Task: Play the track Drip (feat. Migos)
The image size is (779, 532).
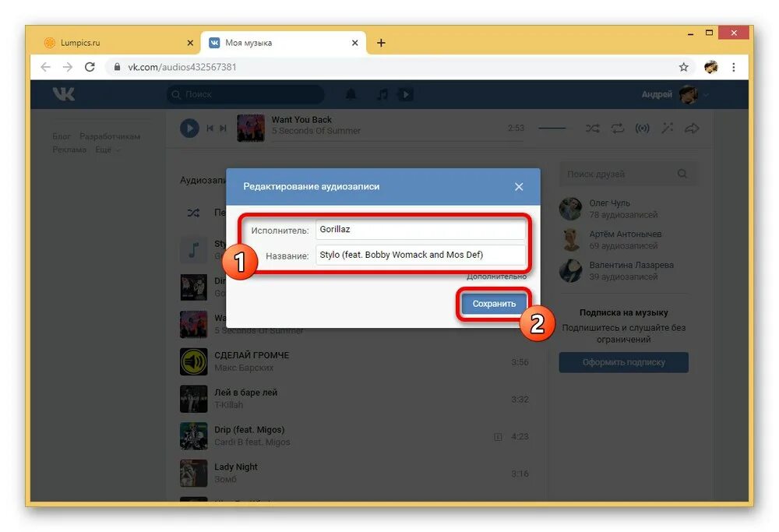Action: coord(193,436)
